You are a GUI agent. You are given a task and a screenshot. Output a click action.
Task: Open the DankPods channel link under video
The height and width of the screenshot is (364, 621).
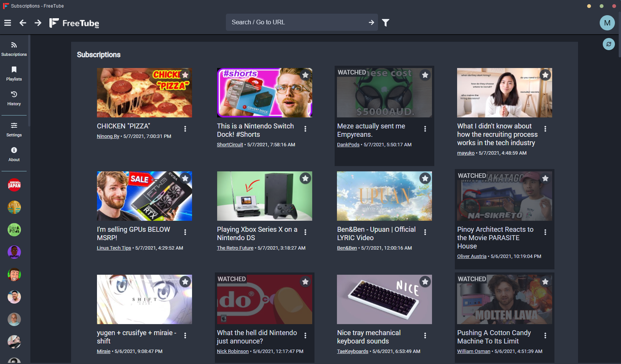[x=348, y=145]
